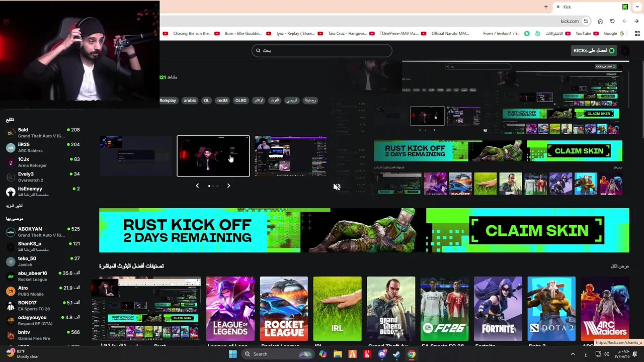The image size is (644, 362).
Task: Select the Roleplay tag
Action: tap(168, 101)
